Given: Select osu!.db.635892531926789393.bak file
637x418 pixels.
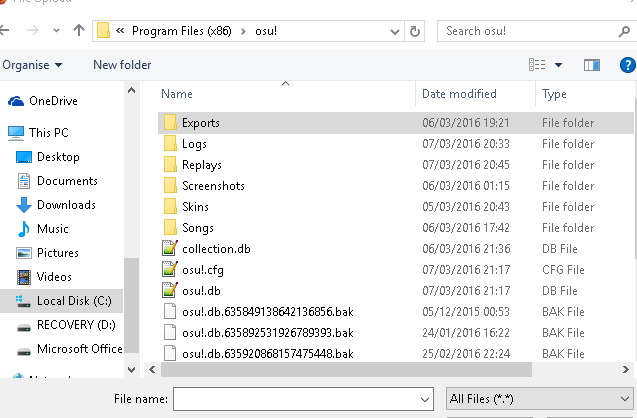Looking at the screenshot, I should click(x=396, y=333).
